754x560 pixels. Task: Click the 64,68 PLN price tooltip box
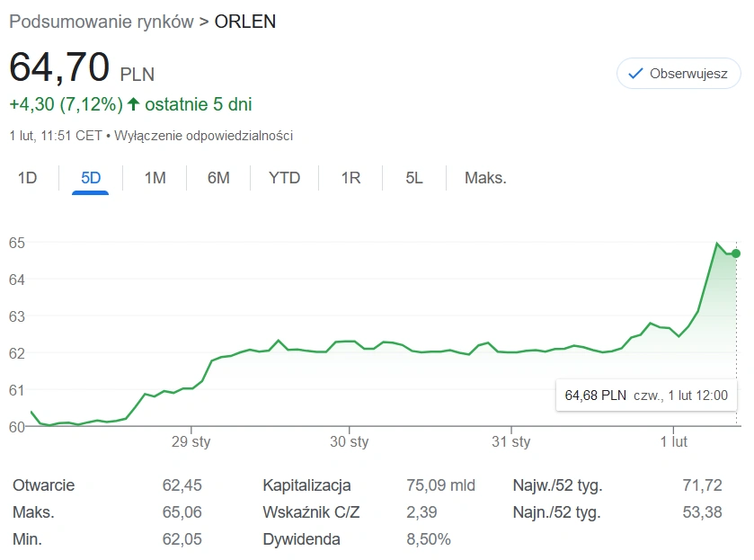pos(646,396)
